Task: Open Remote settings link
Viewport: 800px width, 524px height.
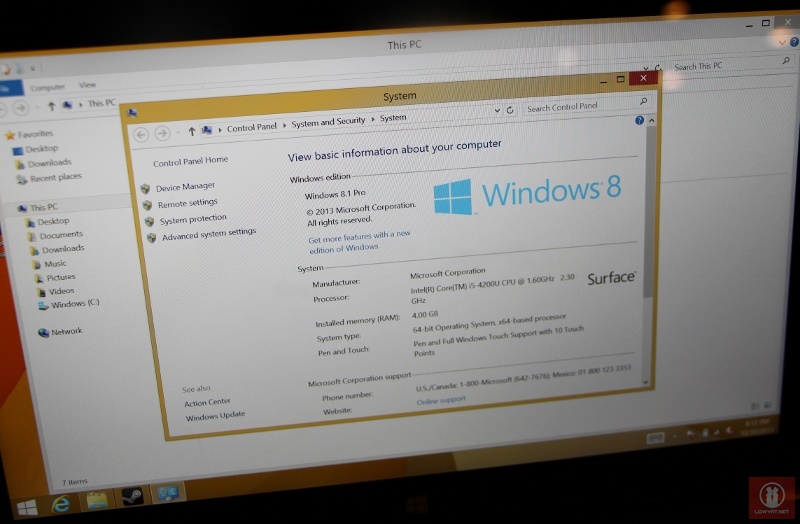Action: click(x=187, y=203)
